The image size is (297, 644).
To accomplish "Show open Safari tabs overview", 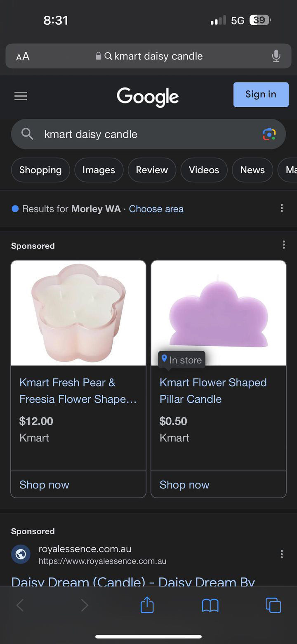I will [273, 605].
